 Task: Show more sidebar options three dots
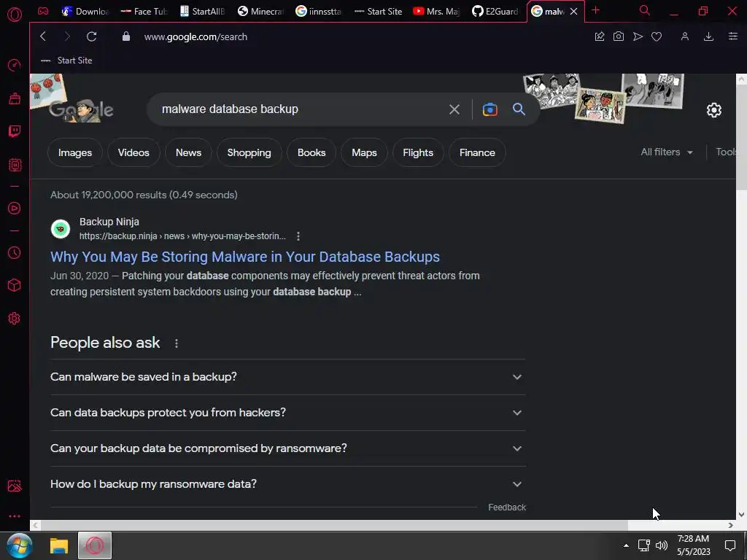click(x=15, y=516)
